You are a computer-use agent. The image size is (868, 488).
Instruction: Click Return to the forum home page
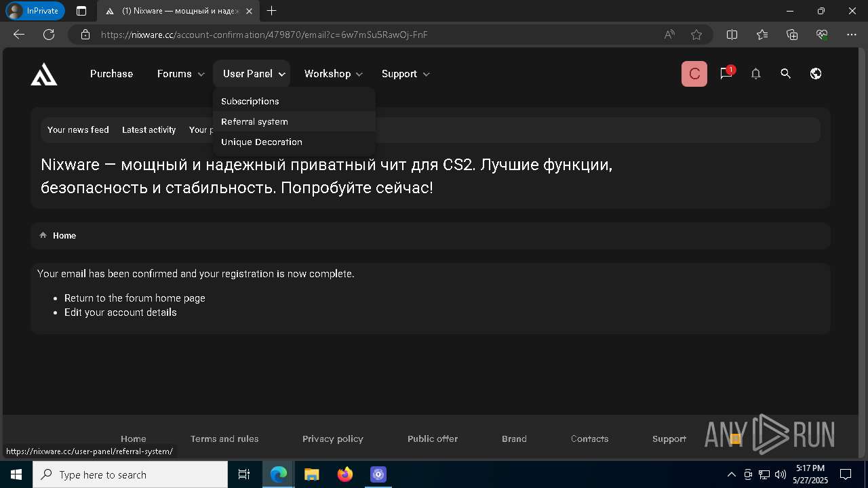(x=135, y=298)
